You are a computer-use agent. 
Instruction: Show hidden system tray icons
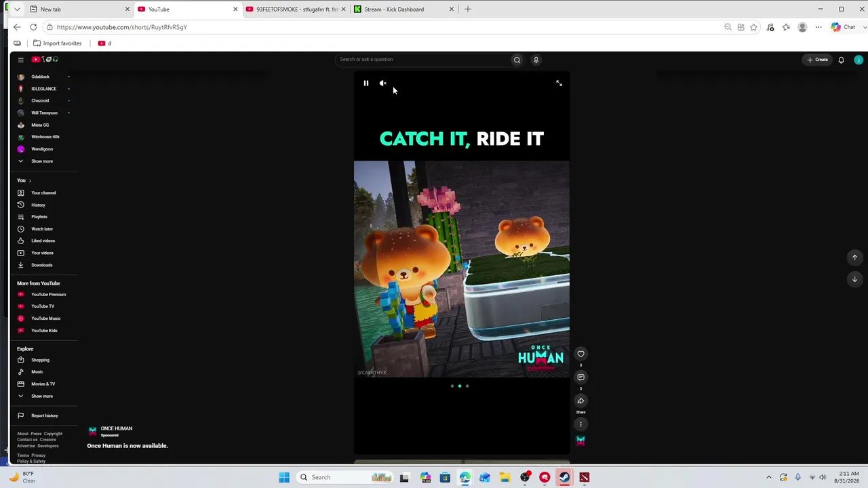(768, 477)
